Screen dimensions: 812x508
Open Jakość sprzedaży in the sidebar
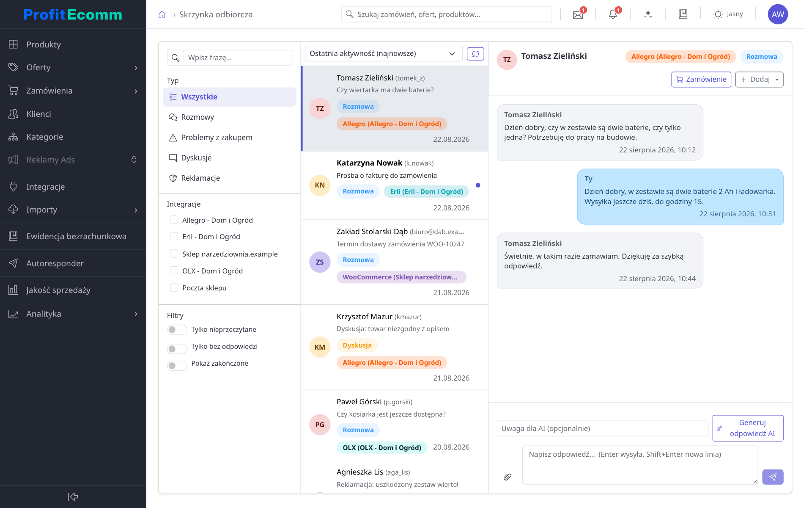[73, 290]
